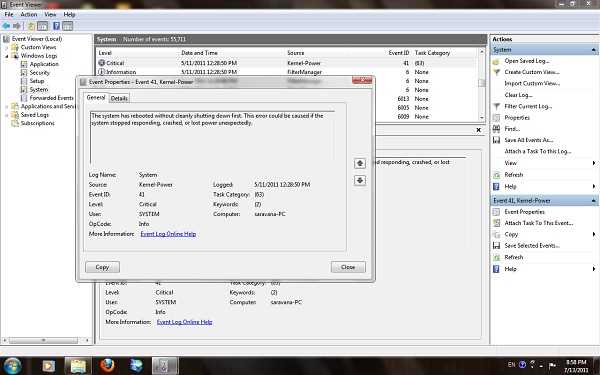Click Close button in Event Properties dialog
Image resolution: width=600 pixels, height=375 pixels.
tap(348, 267)
